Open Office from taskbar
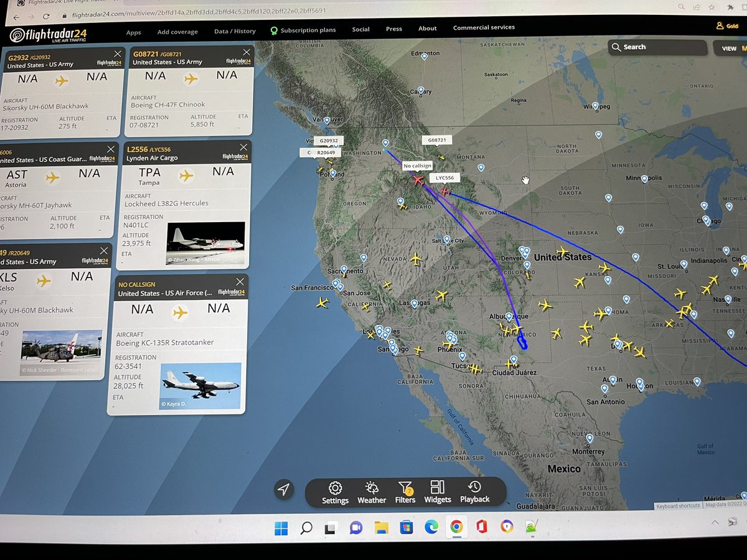The width and height of the screenshot is (747, 560). pos(481,527)
